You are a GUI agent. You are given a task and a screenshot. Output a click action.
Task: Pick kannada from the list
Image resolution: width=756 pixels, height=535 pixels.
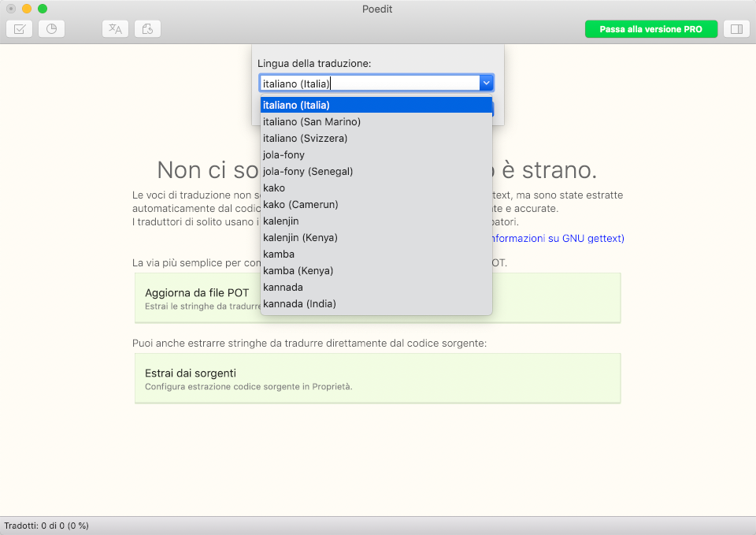[x=376, y=287]
